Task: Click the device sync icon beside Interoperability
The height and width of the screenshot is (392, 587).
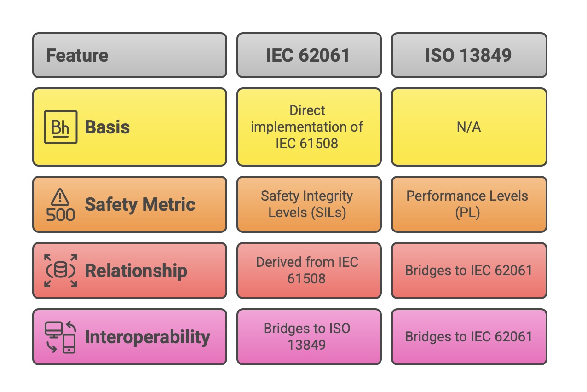Action: [x=60, y=337]
